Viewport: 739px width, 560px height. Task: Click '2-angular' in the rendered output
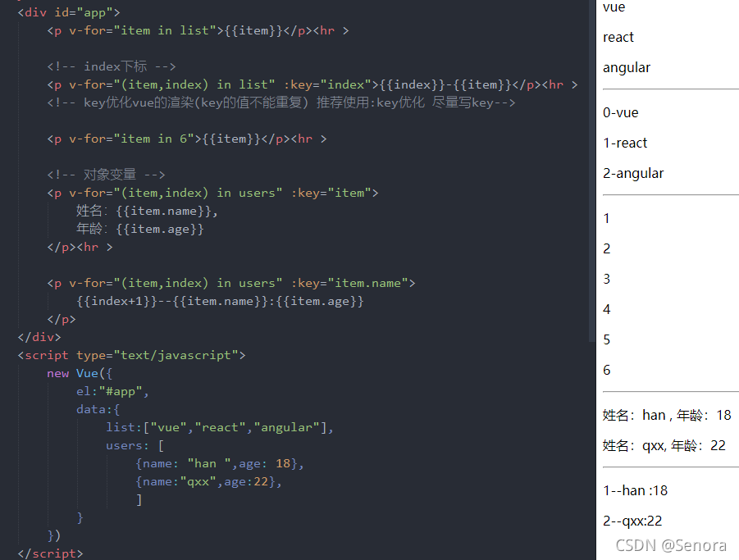point(633,174)
